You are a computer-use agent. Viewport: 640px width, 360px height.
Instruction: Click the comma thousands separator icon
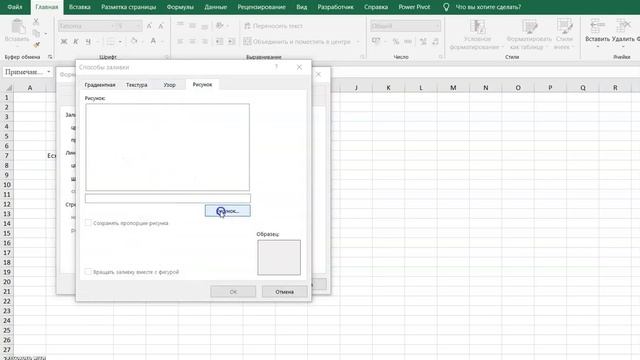(x=408, y=41)
